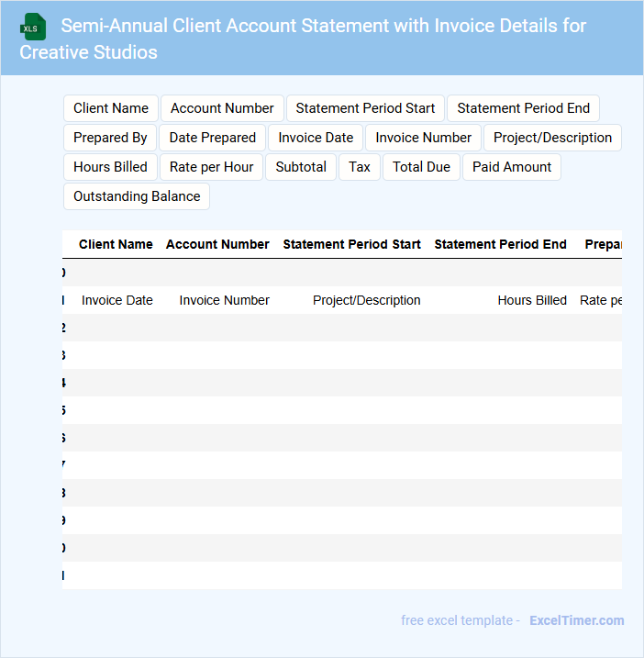Click the Invoice Number tag

(423, 138)
